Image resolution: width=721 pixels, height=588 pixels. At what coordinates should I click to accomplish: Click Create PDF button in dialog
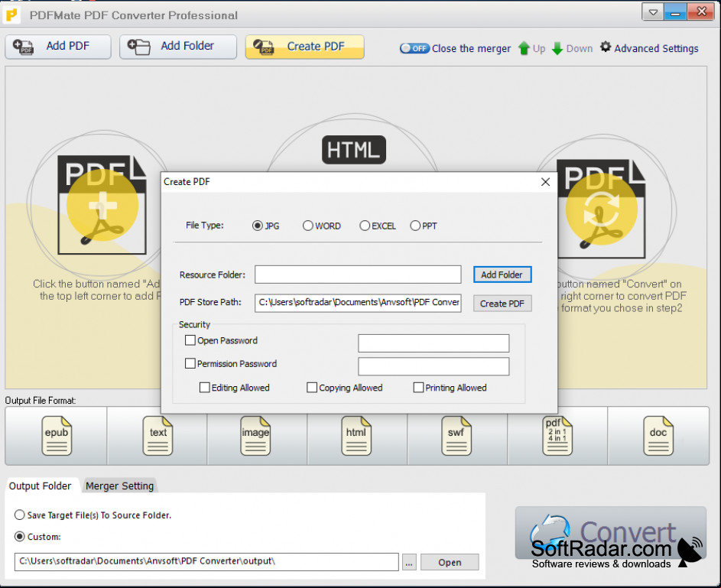502,304
